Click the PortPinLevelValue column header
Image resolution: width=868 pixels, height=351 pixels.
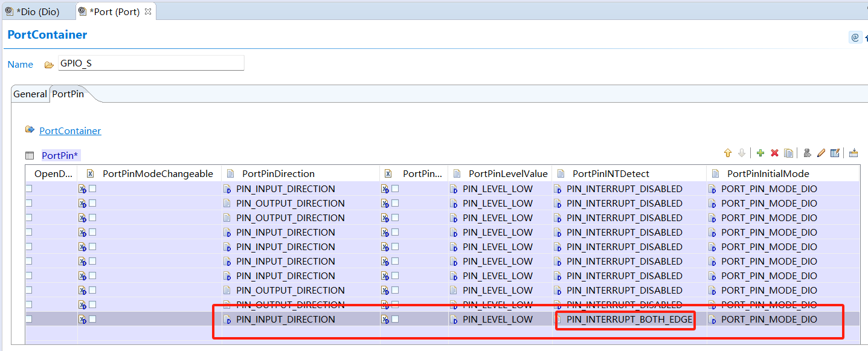507,173
